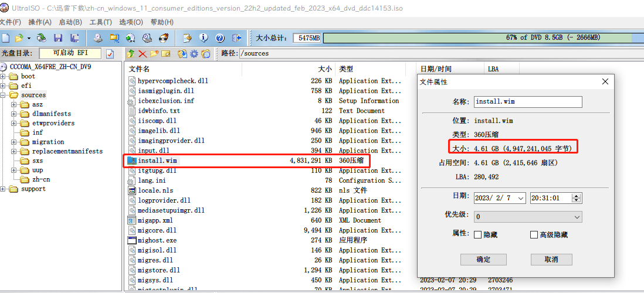
Task: Close the 文件属性 dialog
Action: point(605,81)
